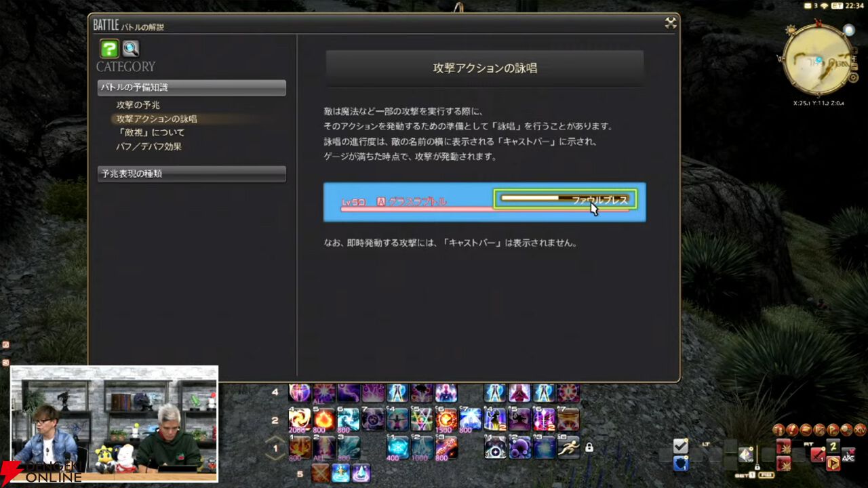Image resolution: width=868 pixels, height=488 pixels.
Task: Cast the water wave action in hotbar 2 slot 6
Action: tap(349, 419)
